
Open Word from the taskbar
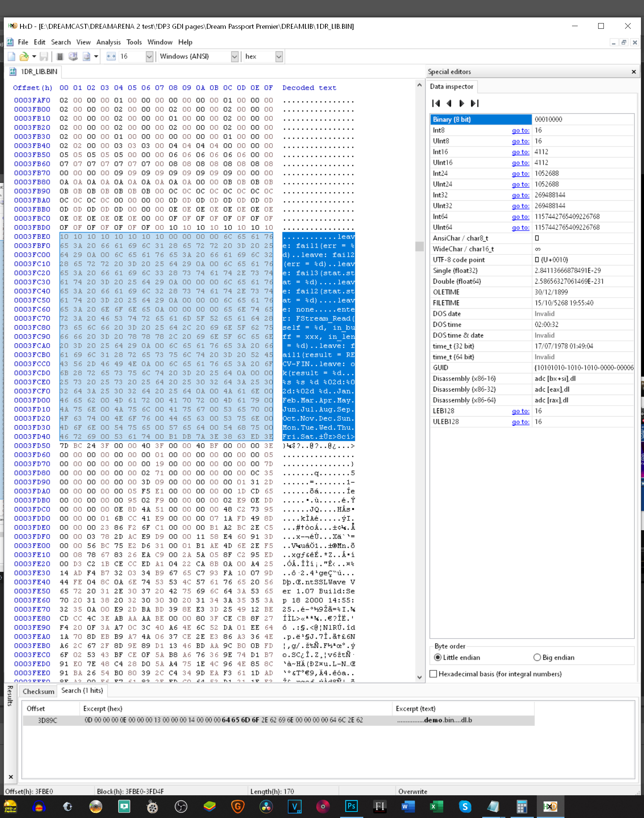pos(408,806)
